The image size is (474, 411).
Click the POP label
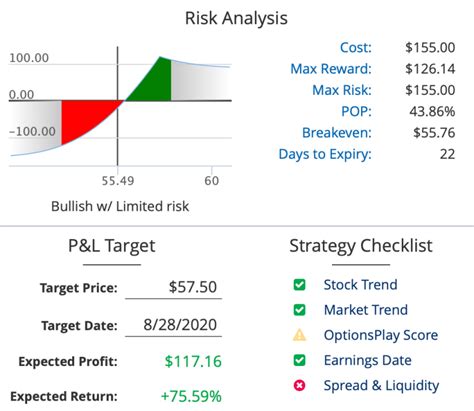[356, 112]
